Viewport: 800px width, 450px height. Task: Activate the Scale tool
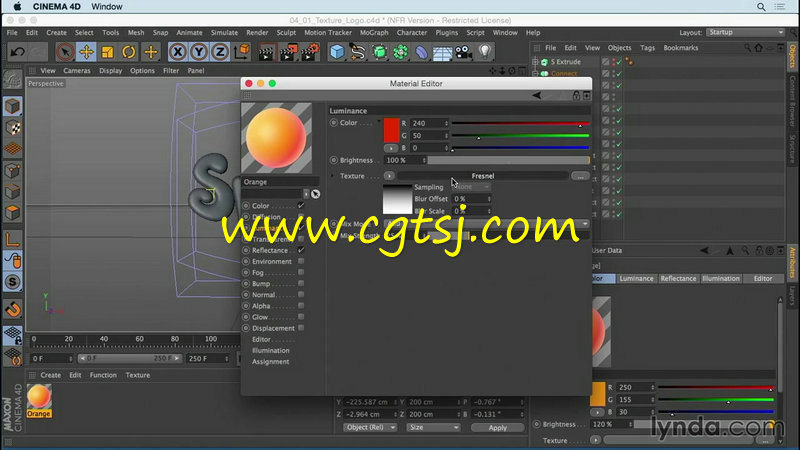108,52
